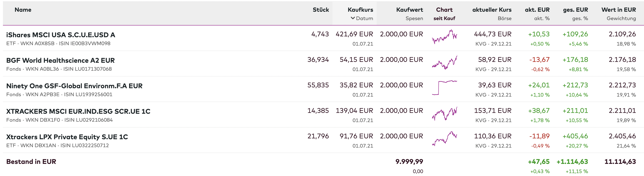The image size is (644, 176).
Task: Open XTRACKERS MSCI EUR.IND.ESG SCR.UE 1C
Action: [x=78, y=111]
